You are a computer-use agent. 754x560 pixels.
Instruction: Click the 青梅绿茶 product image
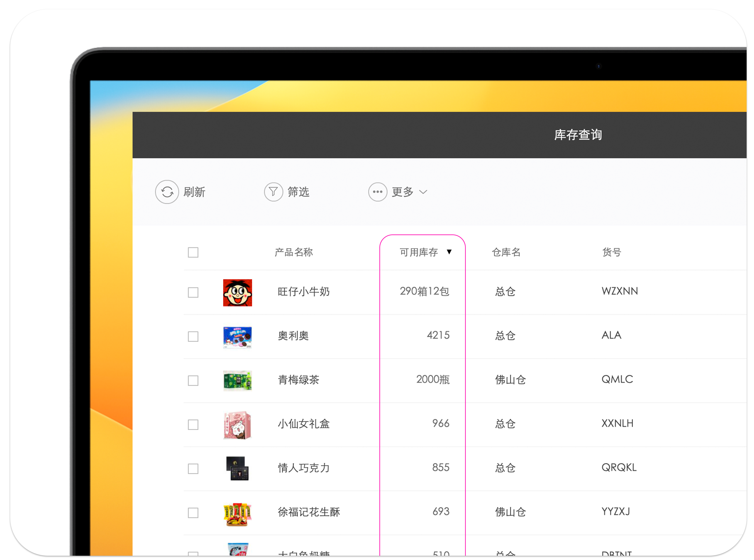[237, 381]
